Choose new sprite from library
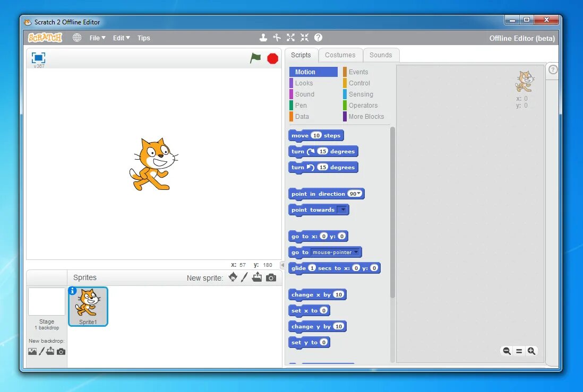This screenshot has width=583, height=392. (x=233, y=277)
